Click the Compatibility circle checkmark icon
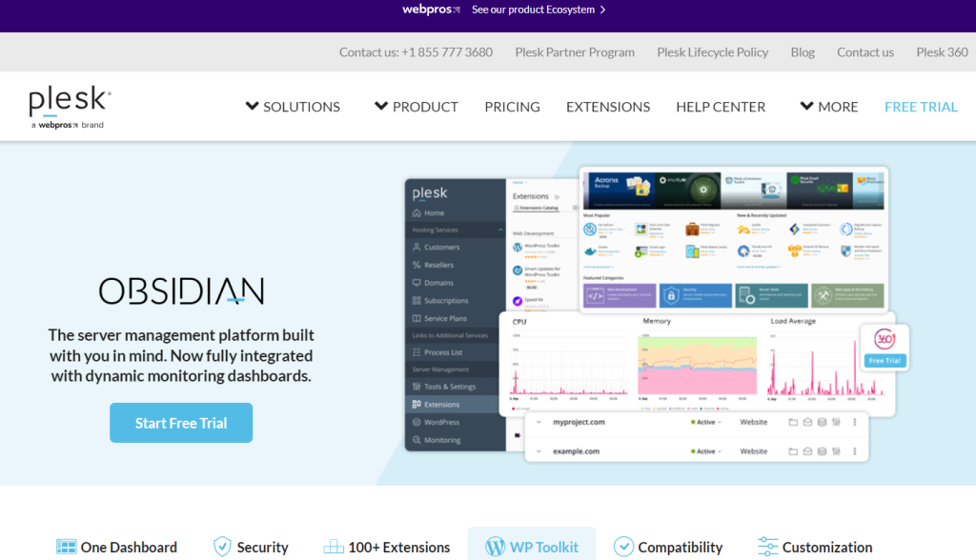 tap(623, 547)
